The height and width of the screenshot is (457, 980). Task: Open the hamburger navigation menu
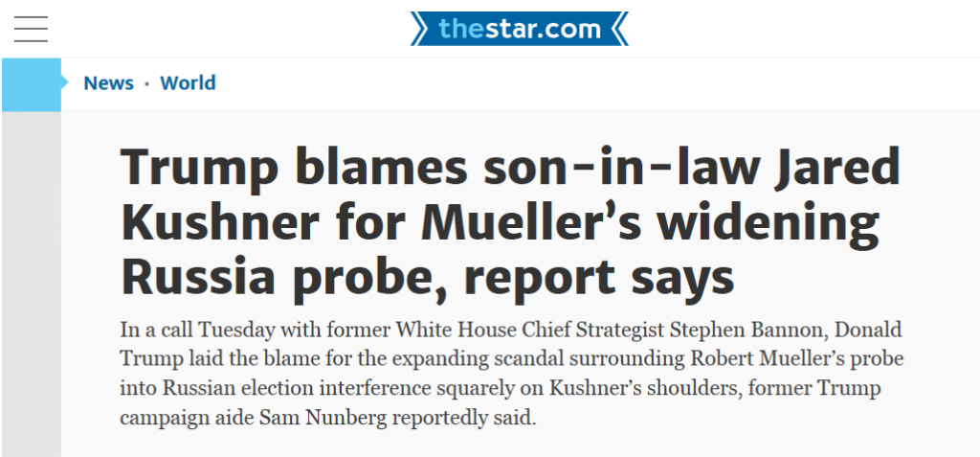(31, 29)
